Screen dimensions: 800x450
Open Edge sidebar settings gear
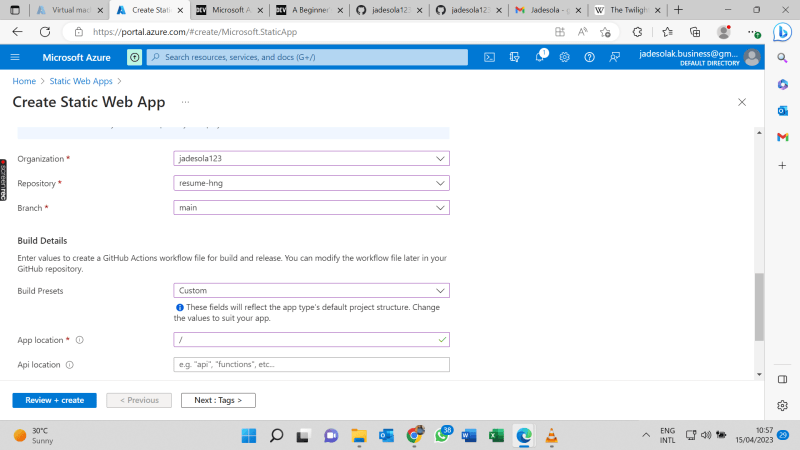click(x=782, y=406)
